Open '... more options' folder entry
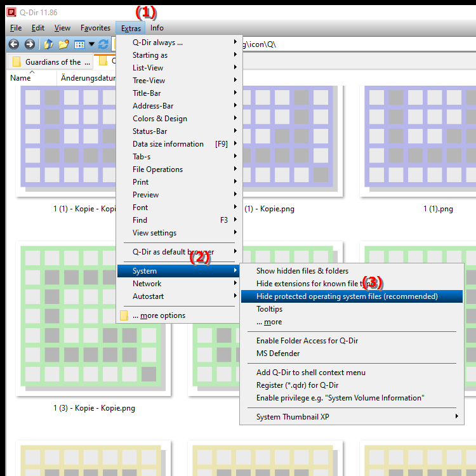Screen dimensions: 476x476 coord(159,315)
